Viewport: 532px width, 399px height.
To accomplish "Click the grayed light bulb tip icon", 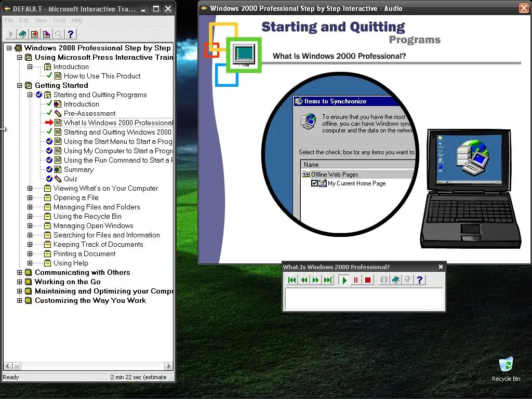I will [407, 280].
